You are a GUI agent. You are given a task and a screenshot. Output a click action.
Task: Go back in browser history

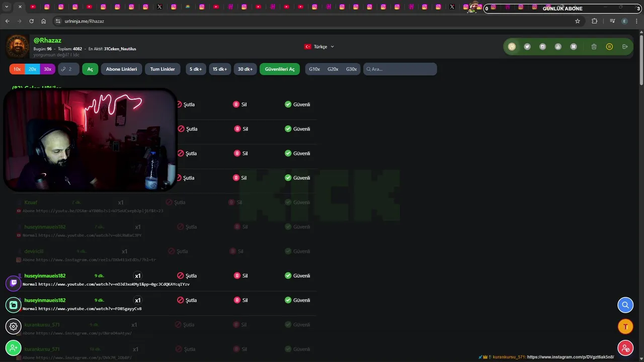(x=7, y=21)
